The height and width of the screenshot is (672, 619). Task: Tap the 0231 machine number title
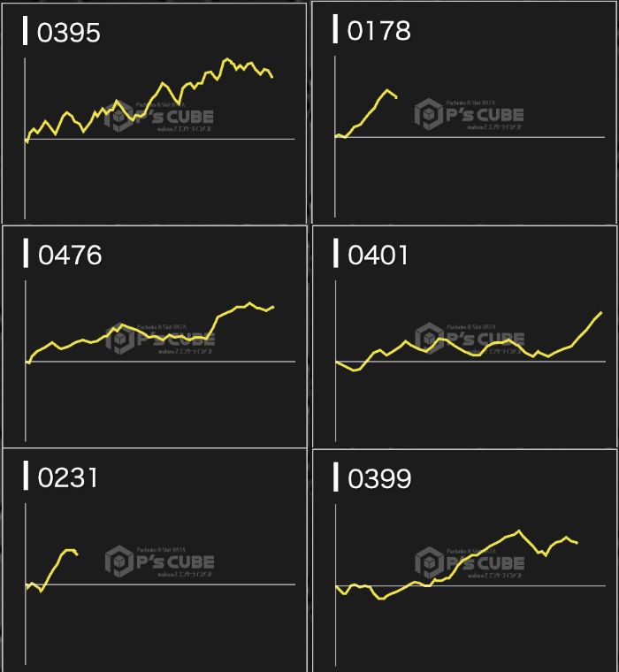68,477
